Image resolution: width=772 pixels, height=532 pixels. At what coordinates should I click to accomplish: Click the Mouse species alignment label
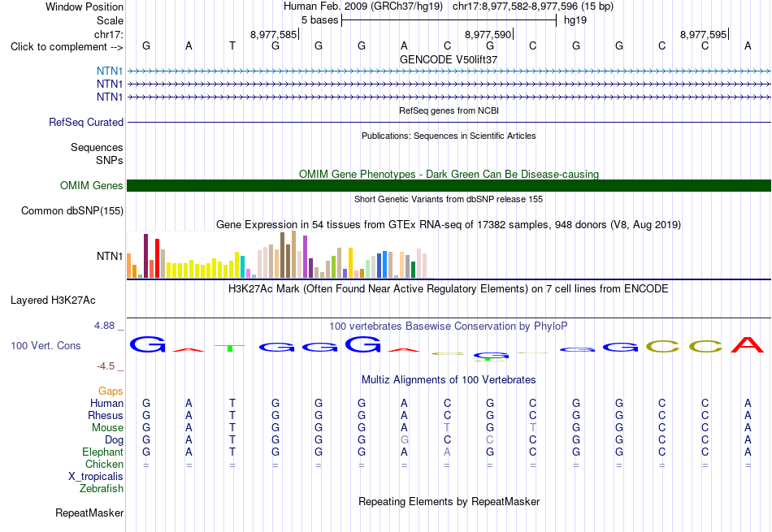(107, 428)
